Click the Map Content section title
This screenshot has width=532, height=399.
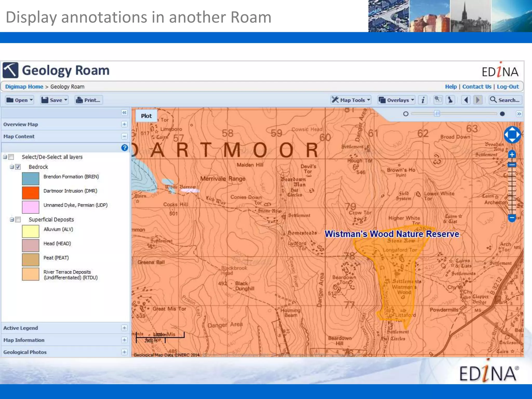click(19, 136)
